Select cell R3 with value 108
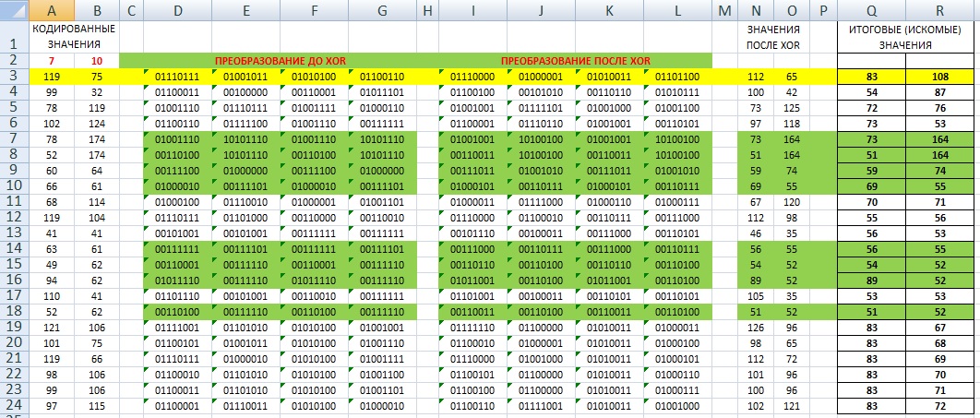This screenshot has width=980, height=418. 940,76
